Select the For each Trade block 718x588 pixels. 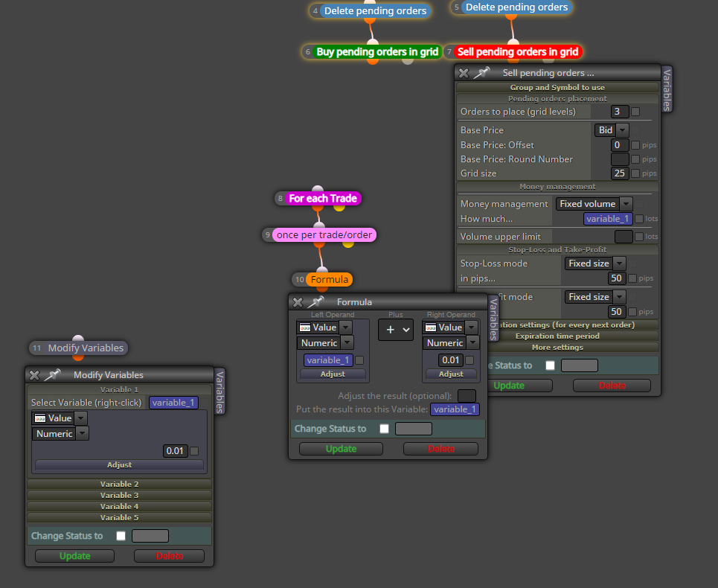(x=323, y=198)
